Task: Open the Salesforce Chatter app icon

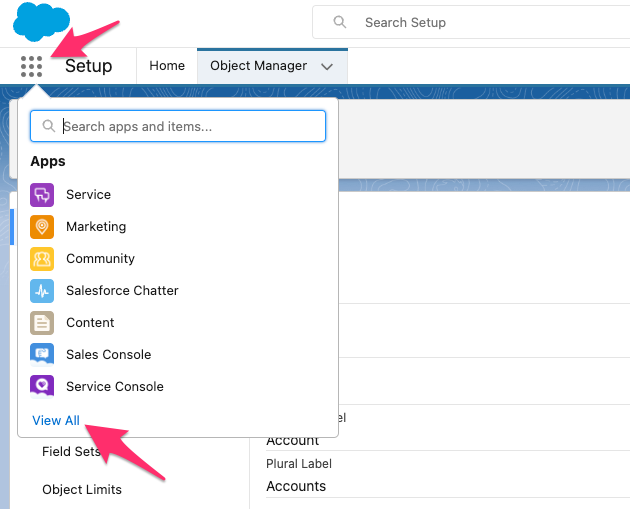Action: click(42, 291)
